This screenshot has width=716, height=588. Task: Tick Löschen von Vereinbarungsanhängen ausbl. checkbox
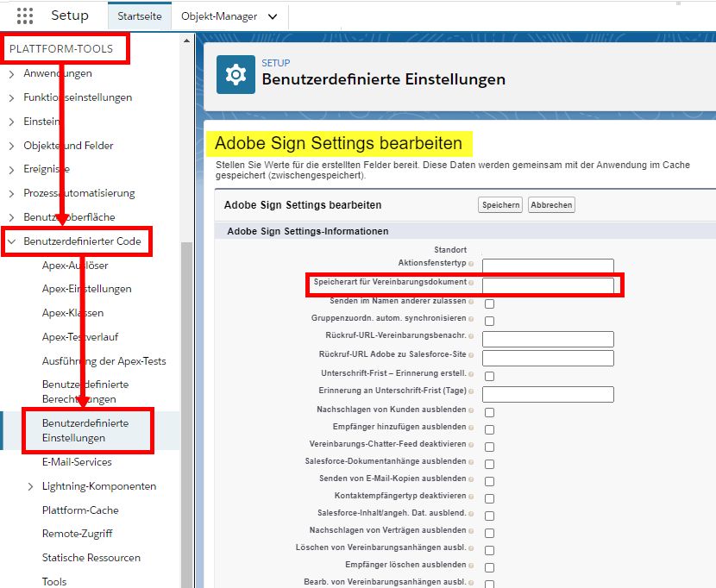pos(489,551)
